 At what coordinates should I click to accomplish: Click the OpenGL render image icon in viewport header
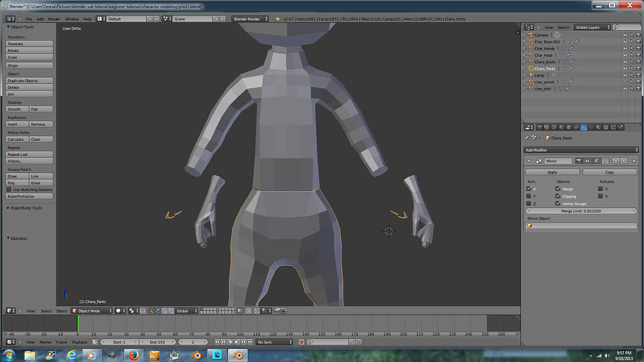(277, 310)
